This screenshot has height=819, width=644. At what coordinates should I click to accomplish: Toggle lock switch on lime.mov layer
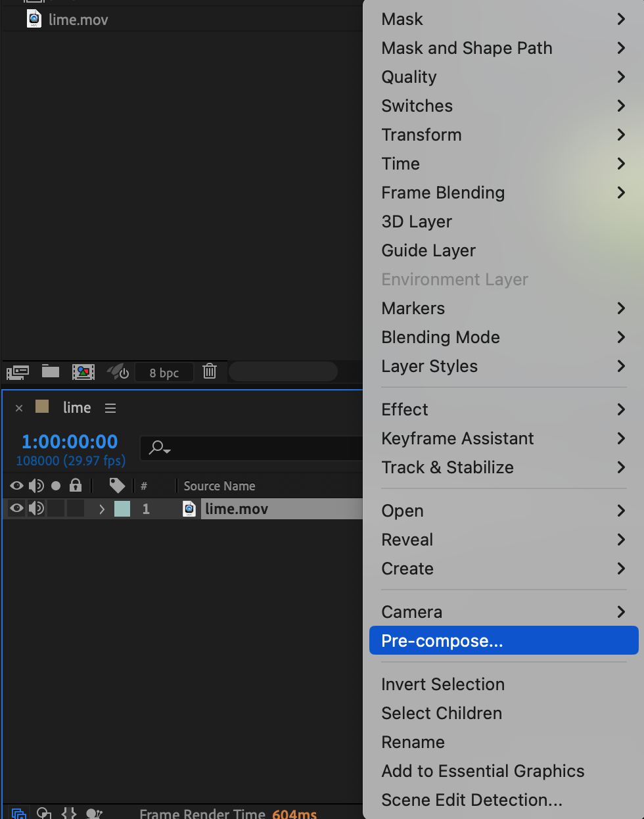(x=76, y=508)
